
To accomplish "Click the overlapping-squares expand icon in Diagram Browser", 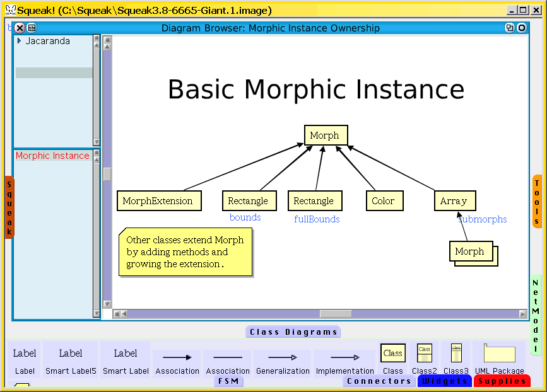I will (510, 28).
